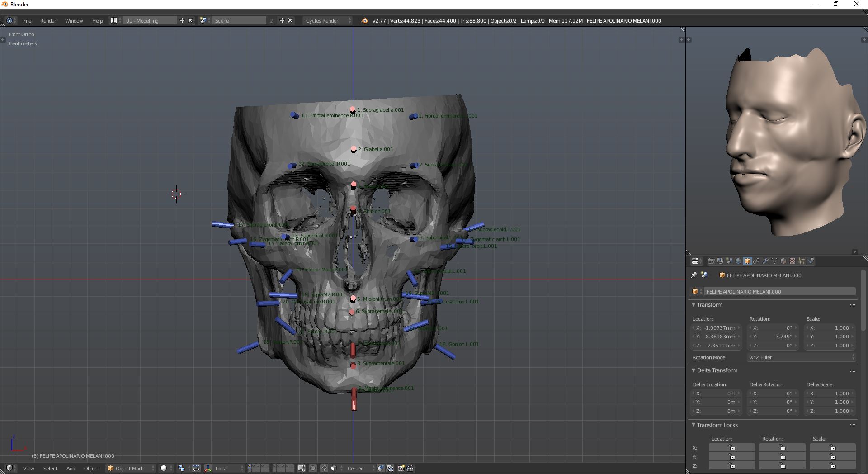Click the '2. Glabella.001' landmark label
This screenshot has height=474, width=868.
pyautogui.click(x=375, y=149)
